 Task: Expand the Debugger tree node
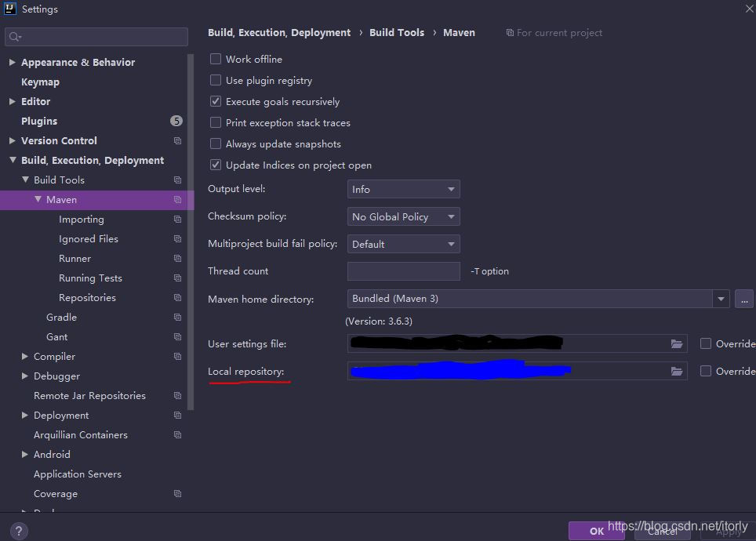pyautogui.click(x=25, y=376)
